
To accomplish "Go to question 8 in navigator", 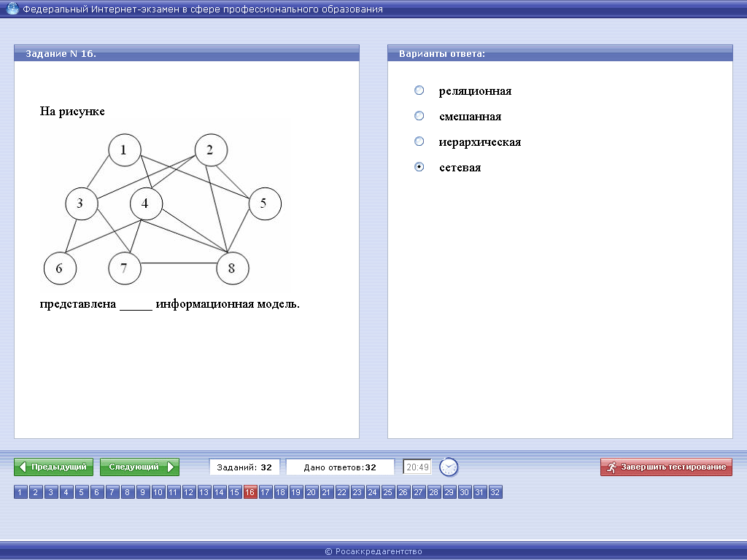I will pos(128,492).
